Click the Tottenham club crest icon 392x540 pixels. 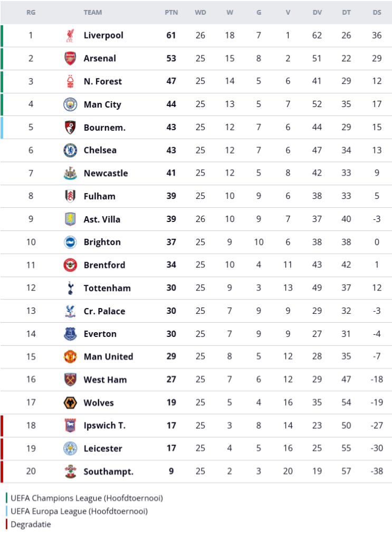pos(70,288)
